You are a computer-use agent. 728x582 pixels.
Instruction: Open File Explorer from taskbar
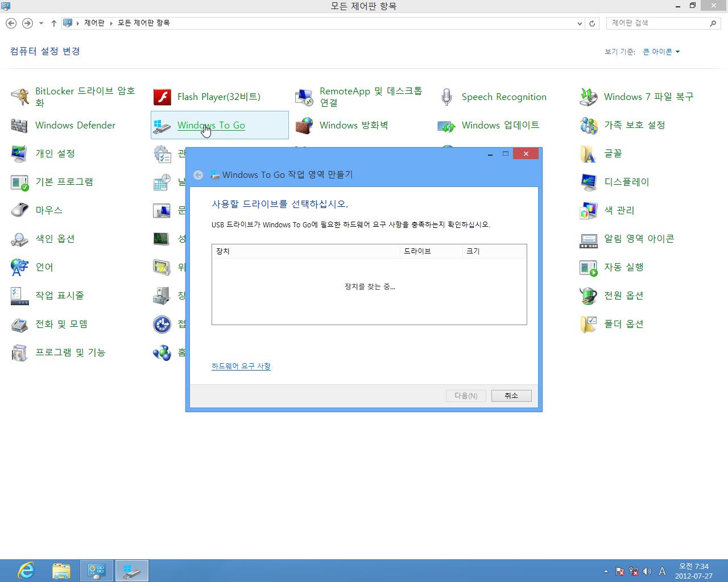61,571
